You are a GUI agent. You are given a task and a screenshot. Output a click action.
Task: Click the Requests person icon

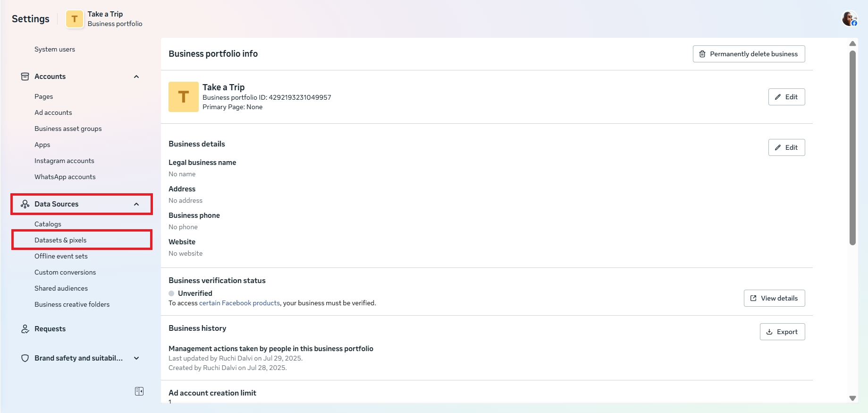click(x=25, y=329)
